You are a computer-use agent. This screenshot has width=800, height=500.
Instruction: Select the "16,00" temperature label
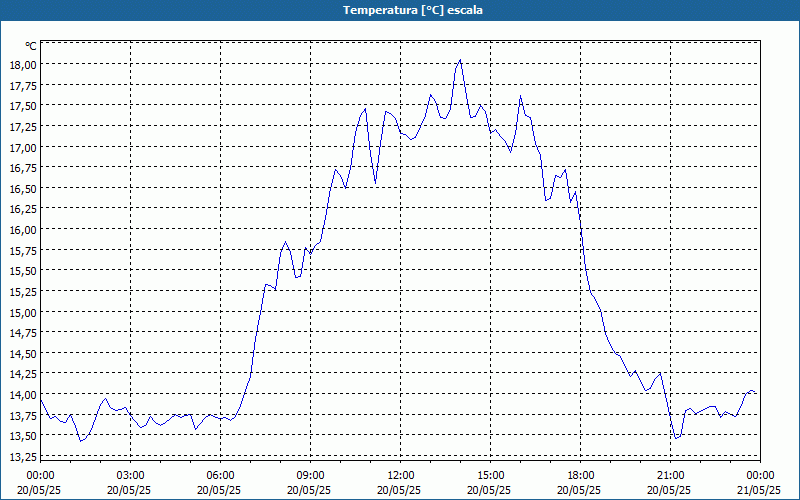coord(23,230)
